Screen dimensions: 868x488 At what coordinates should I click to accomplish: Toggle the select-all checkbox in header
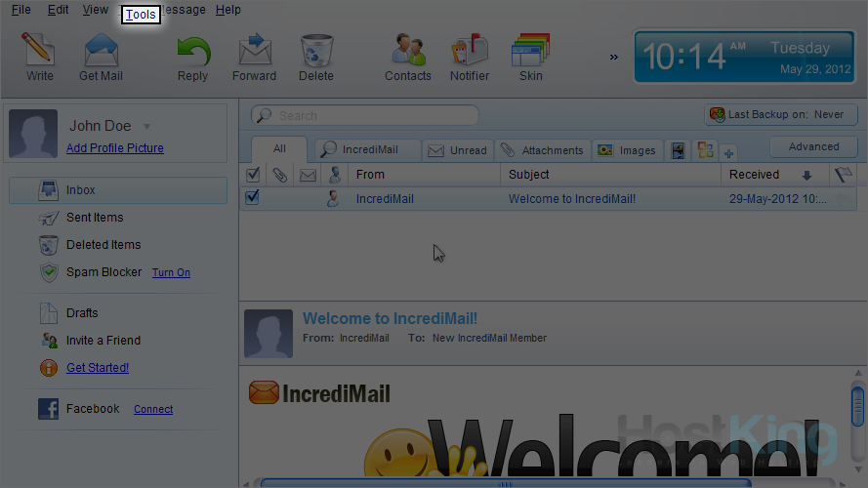pyautogui.click(x=253, y=175)
